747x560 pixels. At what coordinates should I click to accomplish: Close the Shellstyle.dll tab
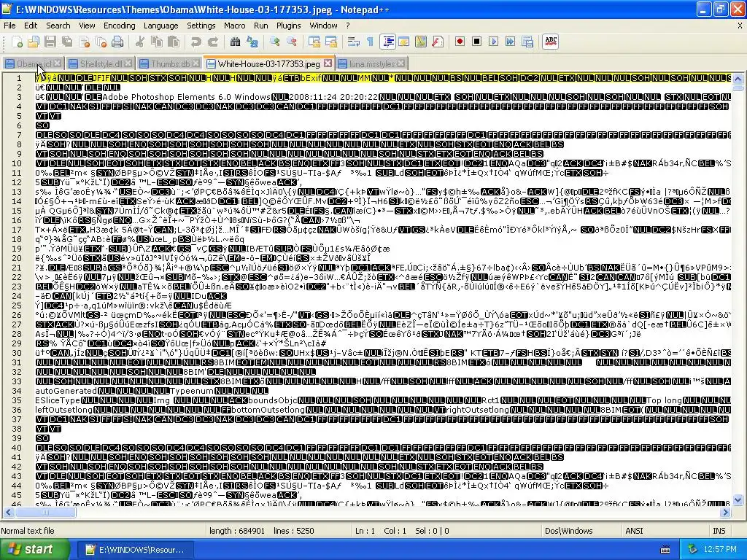coord(128,63)
